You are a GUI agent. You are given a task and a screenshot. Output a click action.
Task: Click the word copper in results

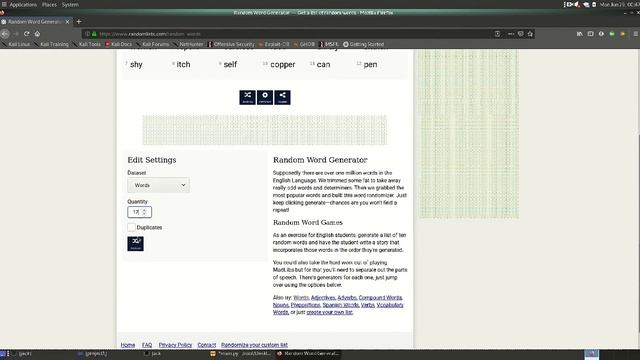point(282,64)
